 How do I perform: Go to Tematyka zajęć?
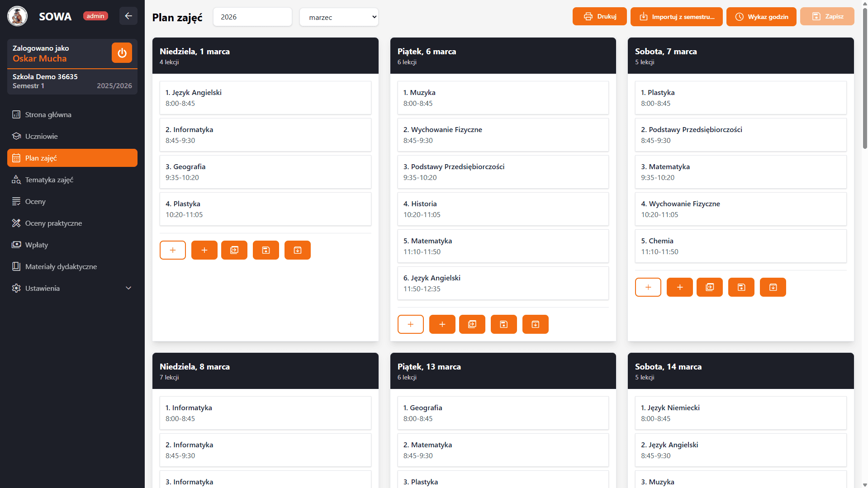click(72, 180)
